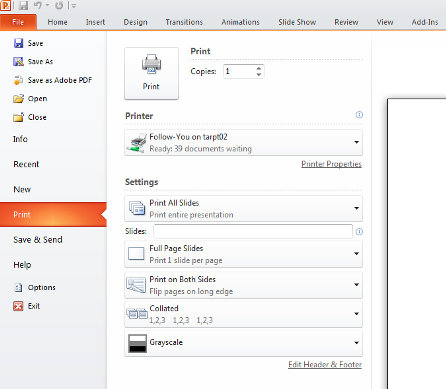
Task: Undo the last action from the title bar
Action: (37, 5)
